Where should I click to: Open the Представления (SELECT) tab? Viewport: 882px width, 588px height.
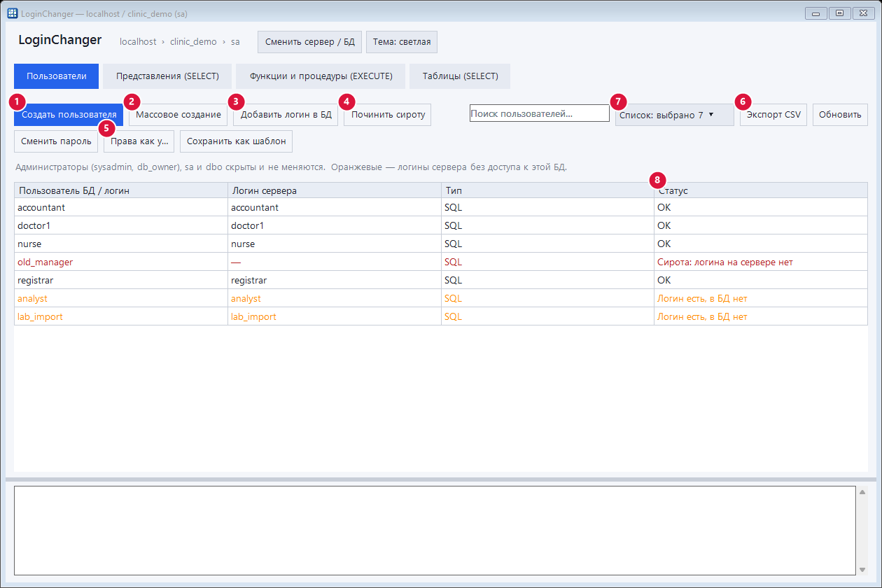[x=167, y=76]
